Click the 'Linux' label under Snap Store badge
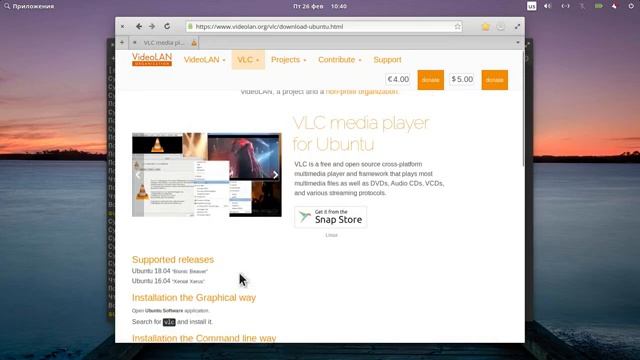The width and height of the screenshot is (640, 360). click(331, 235)
